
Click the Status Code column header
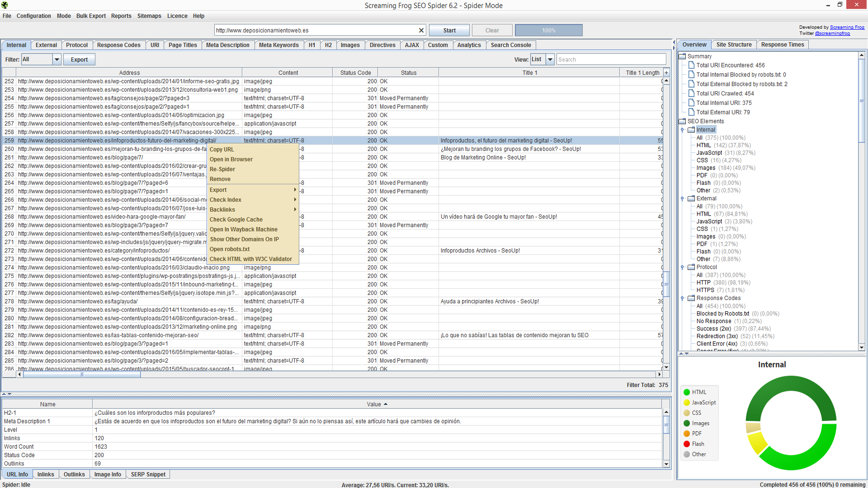(355, 73)
